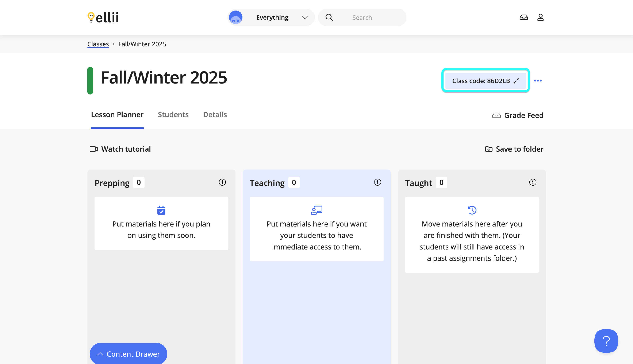633x364 pixels.
Task: Click the search magnifier icon
Action: tap(329, 18)
